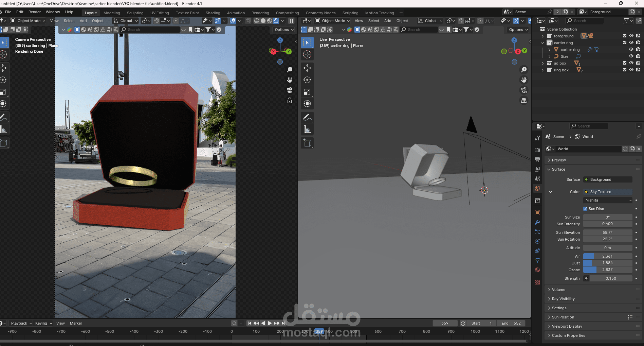Click the Sky Texture color button
644x346 pixels.
coord(608,192)
